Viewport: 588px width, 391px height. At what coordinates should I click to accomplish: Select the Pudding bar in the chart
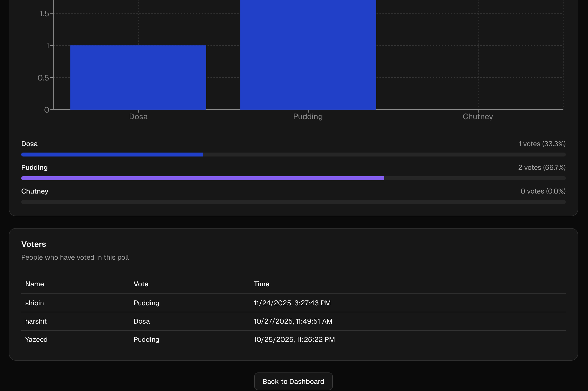308,55
